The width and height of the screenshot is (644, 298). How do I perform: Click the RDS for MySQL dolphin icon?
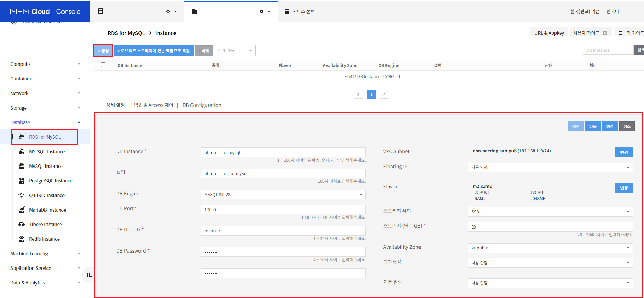click(22, 137)
